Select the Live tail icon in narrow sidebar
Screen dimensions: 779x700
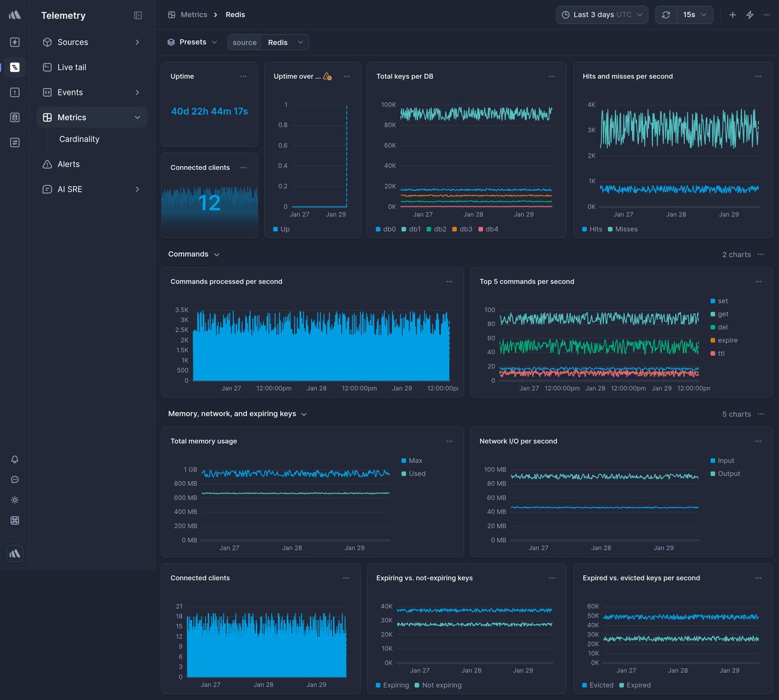tap(15, 67)
